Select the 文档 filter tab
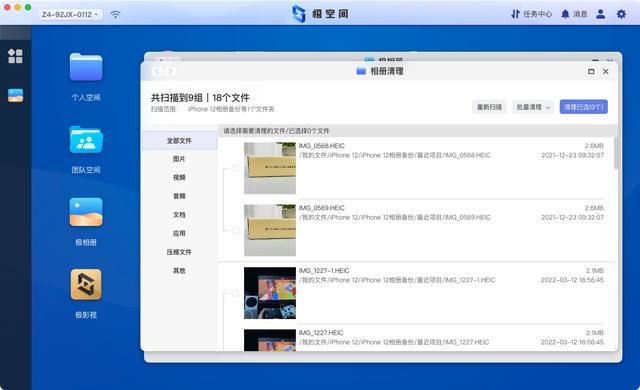Viewport: 640px width, 390px height. tap(179, 215)
